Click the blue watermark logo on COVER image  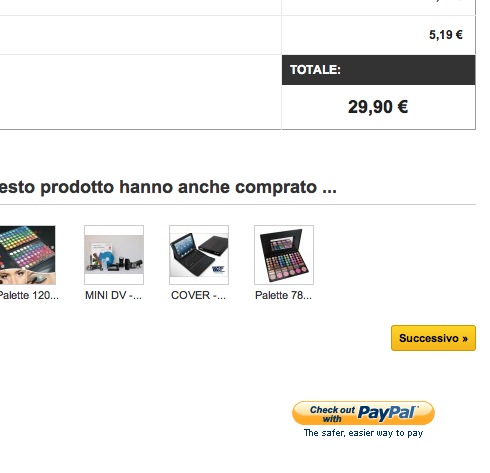point(218,269)
